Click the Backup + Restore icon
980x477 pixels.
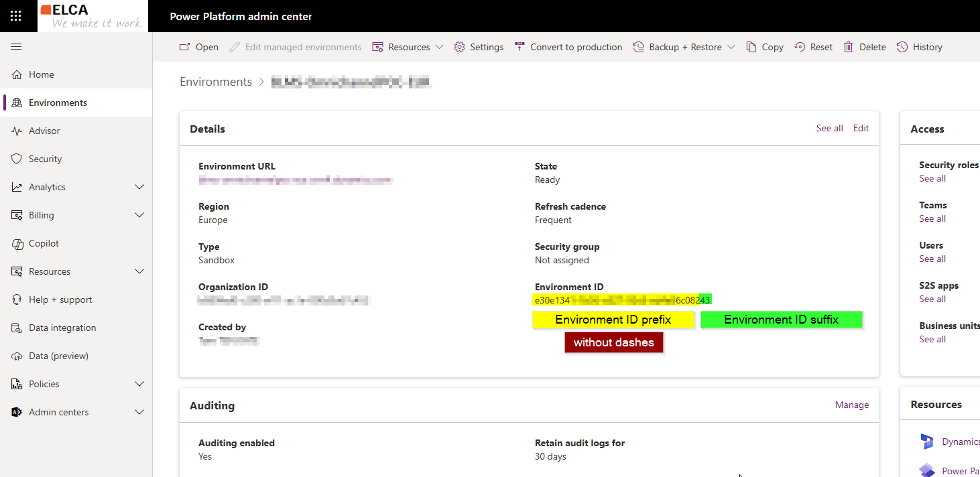click(639, 47)
